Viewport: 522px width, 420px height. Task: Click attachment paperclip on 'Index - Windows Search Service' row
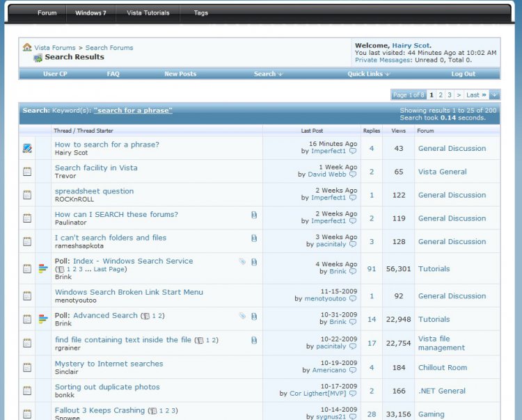[x=254, y=262]
